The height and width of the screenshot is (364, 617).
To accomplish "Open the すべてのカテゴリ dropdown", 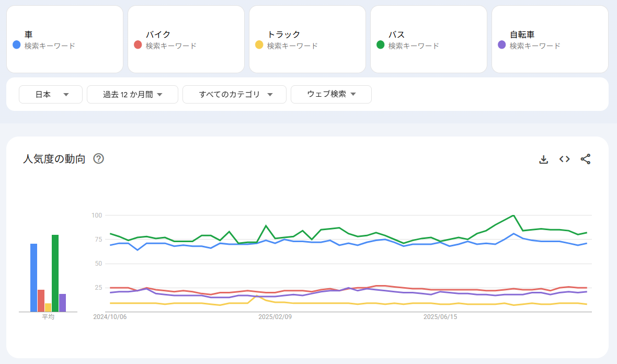I will (x=234, y=95).
